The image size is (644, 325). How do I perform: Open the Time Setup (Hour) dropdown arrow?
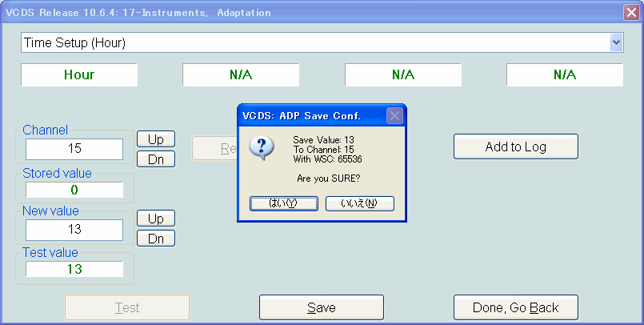coord(616,42)
